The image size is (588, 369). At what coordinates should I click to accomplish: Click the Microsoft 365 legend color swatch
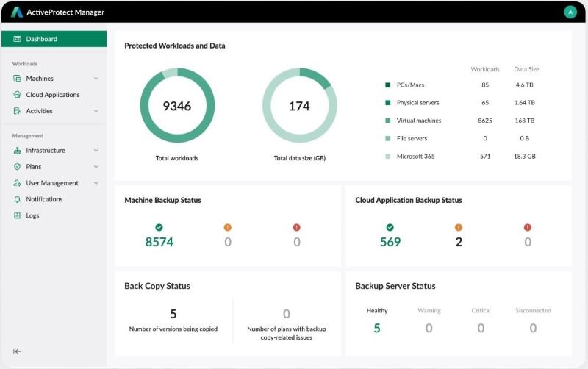pos(388,156)
